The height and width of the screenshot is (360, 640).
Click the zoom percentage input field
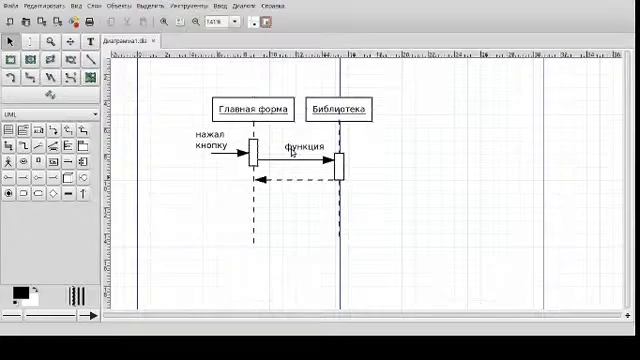[x=217, y=22]
